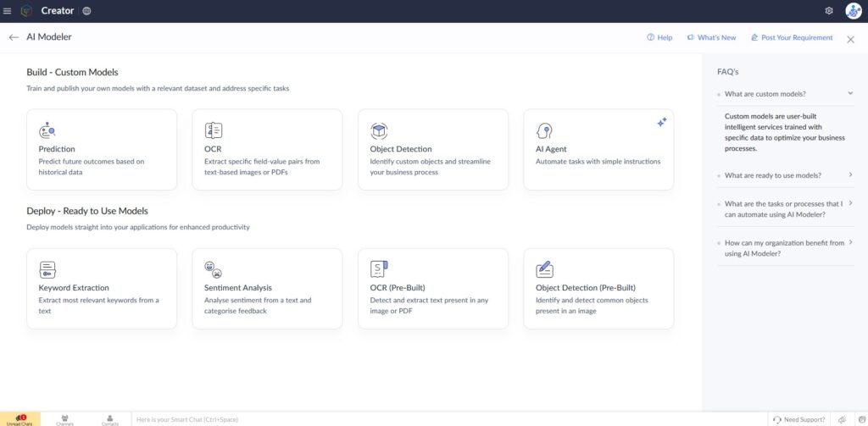Open the Unread Chats tab
The width and height of the screenshot is (868, 426).
coord(19,419)
